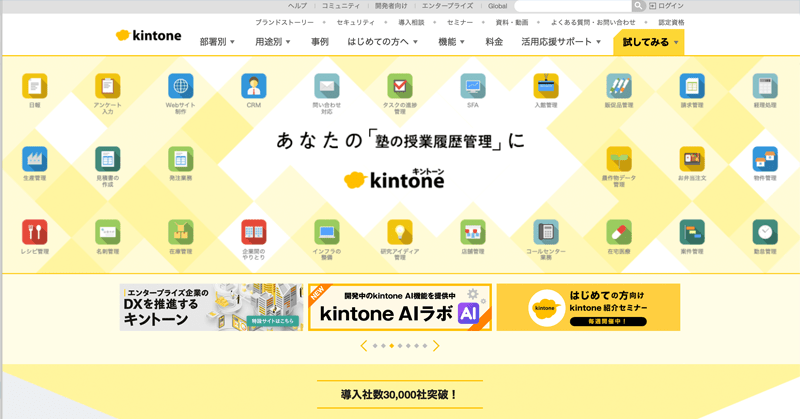Select the 勤怠管理 clock icon

[x=765, y=232]
